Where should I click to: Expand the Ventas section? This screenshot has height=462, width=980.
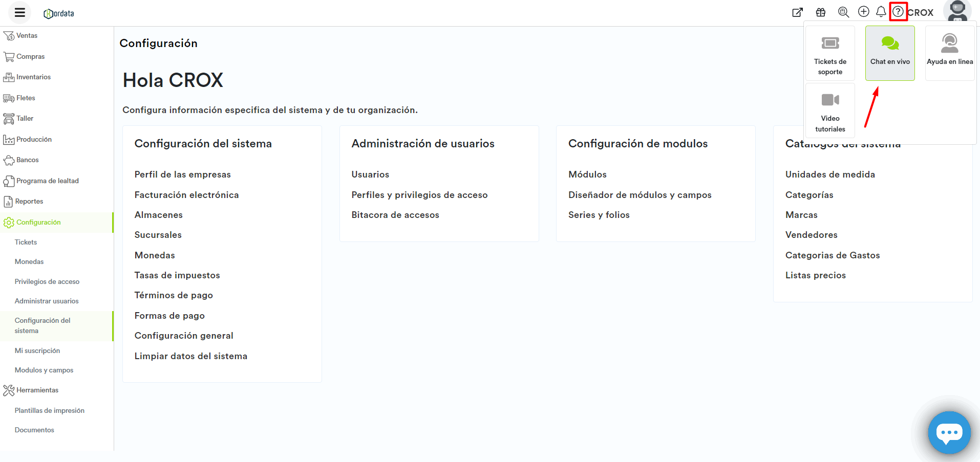(27, 35)
